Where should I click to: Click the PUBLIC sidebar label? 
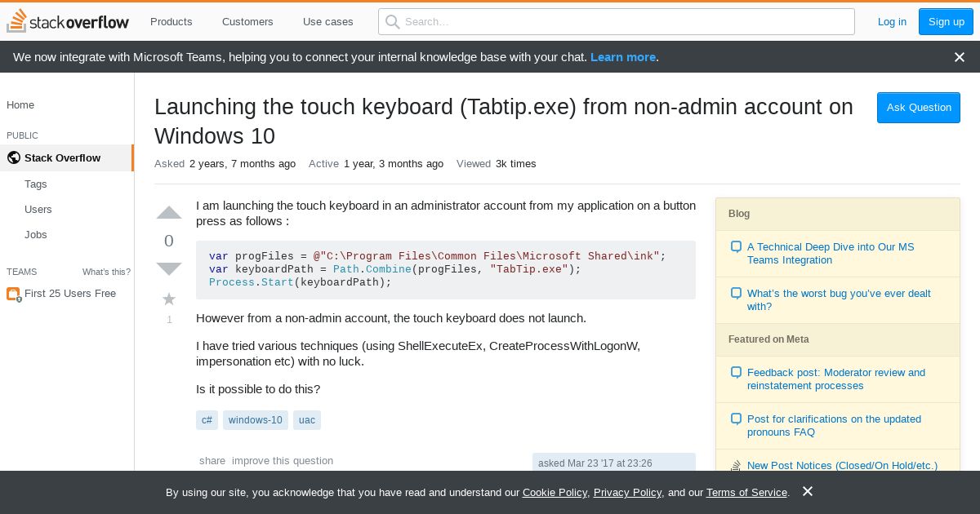click(22, 135)
